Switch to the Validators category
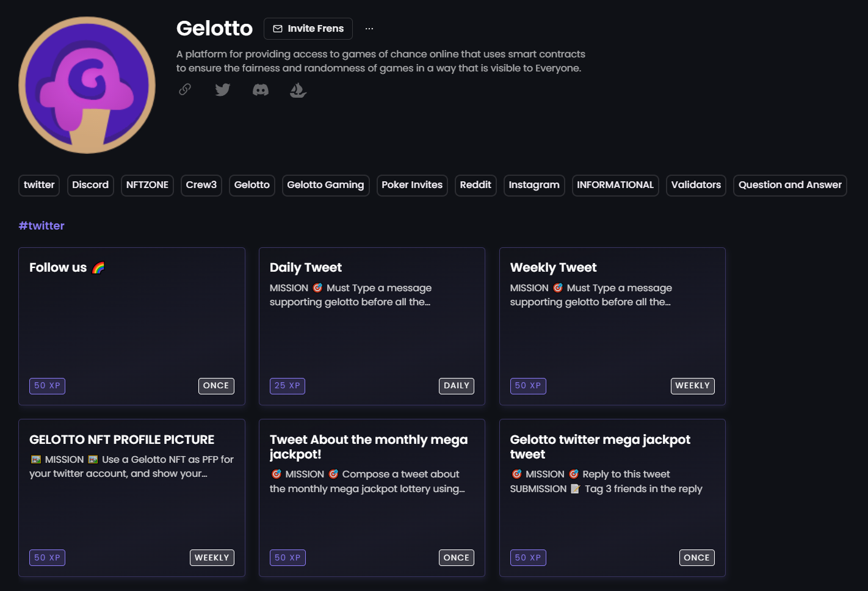The height and width of the screenshot is (591, 868). (x=696, y=185)
